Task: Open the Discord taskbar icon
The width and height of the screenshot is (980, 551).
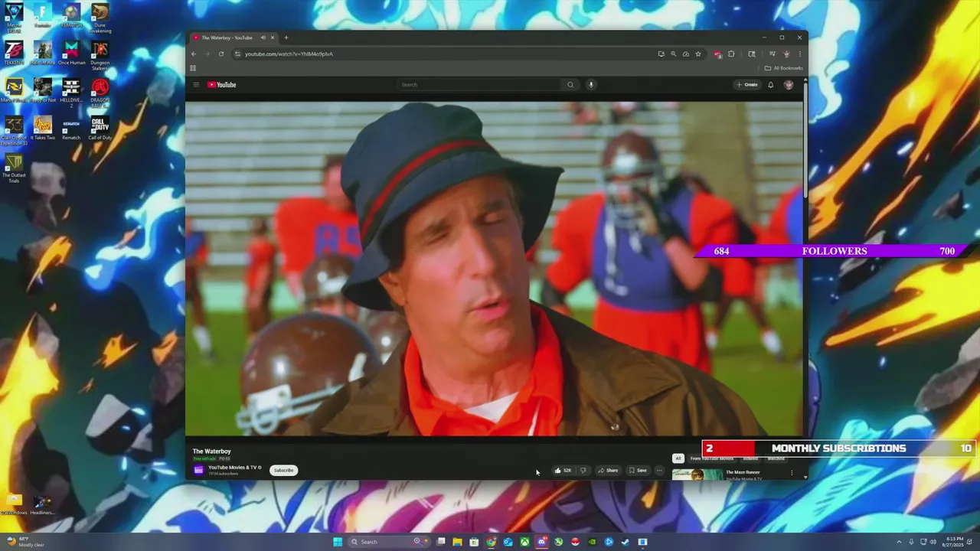Action: click(541, 542)
